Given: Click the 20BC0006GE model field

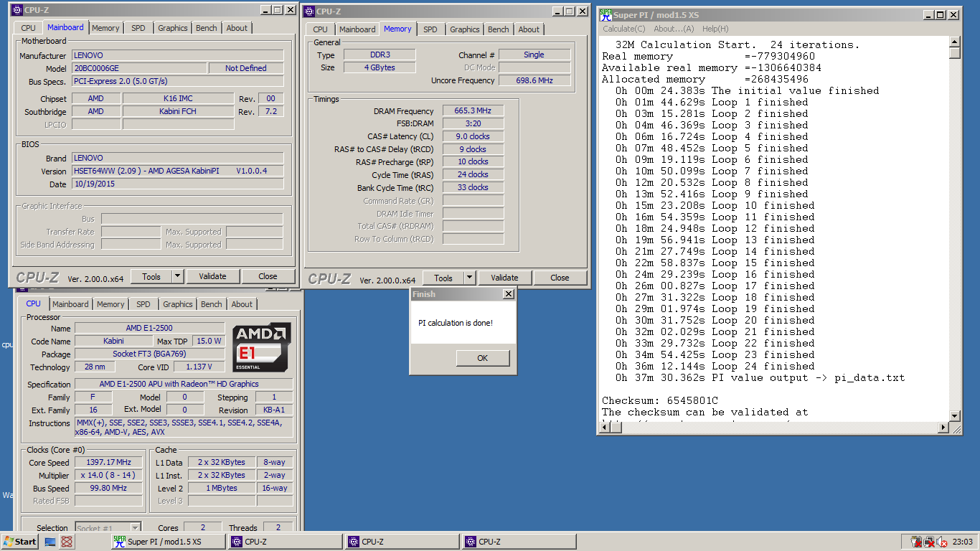Looking at the screenshot, I should pos(138,68).
